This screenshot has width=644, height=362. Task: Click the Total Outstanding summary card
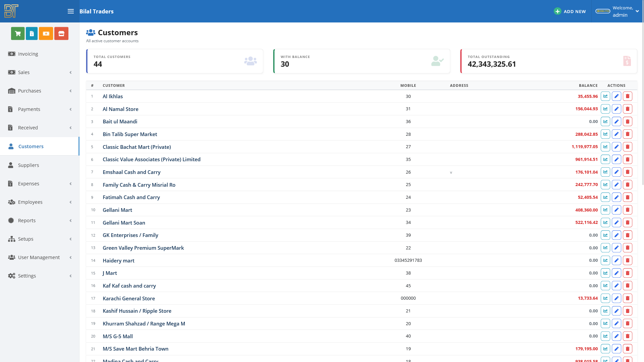(549, 61)
